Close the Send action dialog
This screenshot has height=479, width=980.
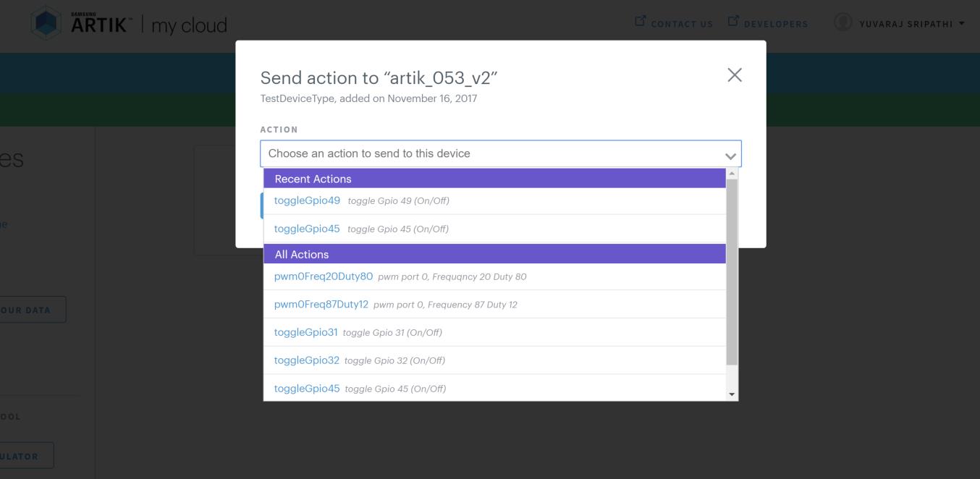735,75
